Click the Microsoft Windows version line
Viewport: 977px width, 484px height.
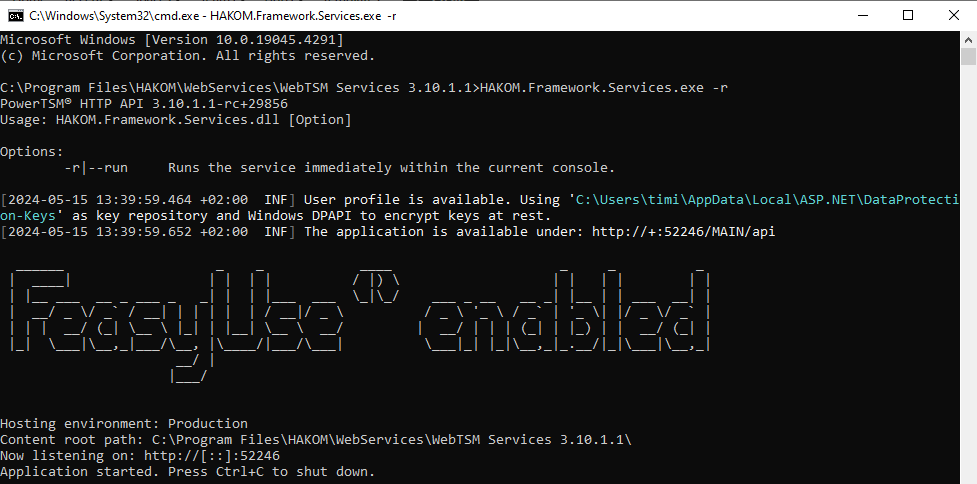coord(171,40)
